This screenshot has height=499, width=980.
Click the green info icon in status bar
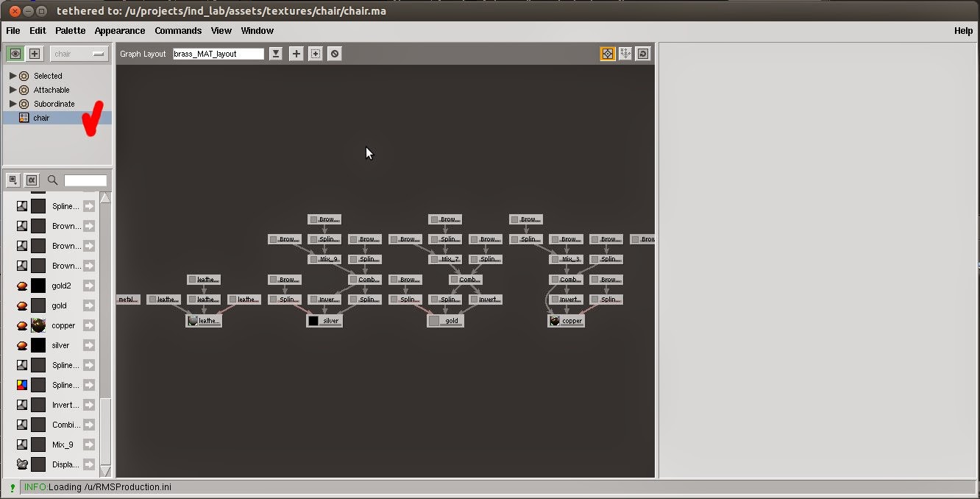pos(13,487)
